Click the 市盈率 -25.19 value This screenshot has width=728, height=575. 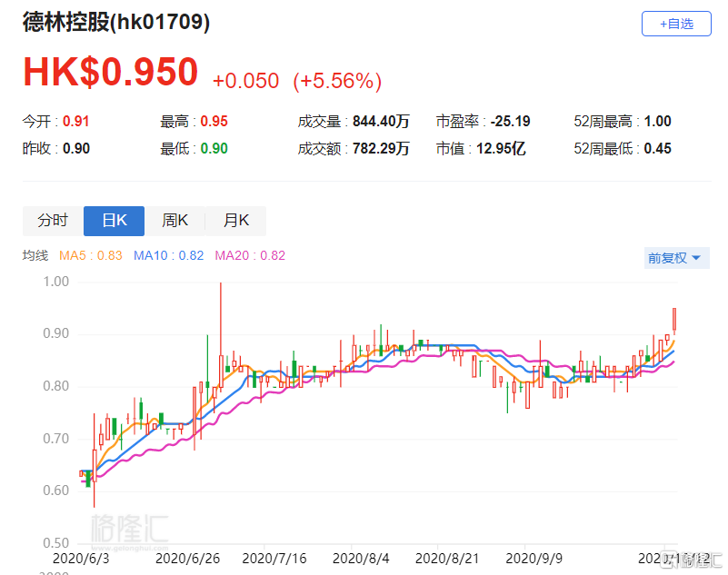click(x=510, y=121)
